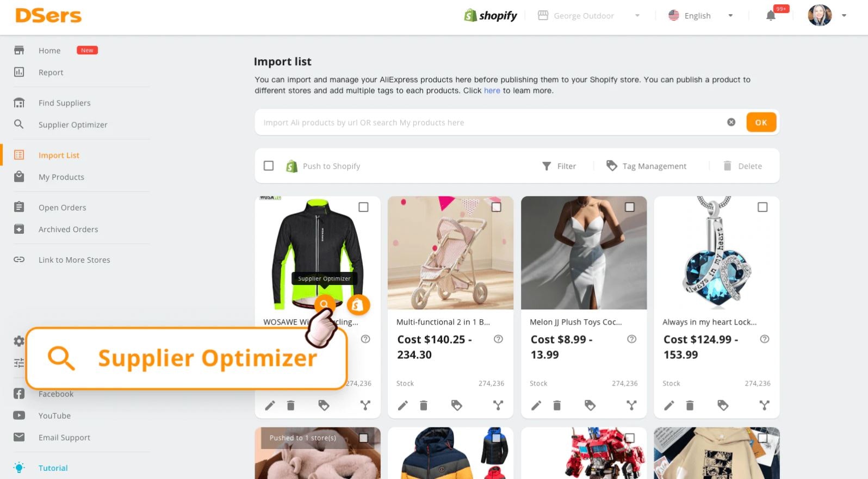Delete the Melon JJ Plush Toys product via trash icon
The height and width of the screenshot is (479, 868).
point(557,405)
